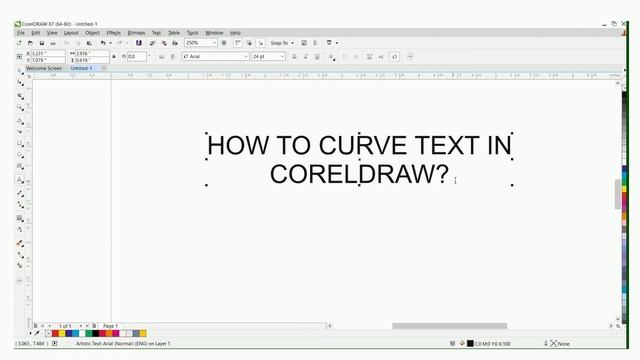This screenshot has width=640, height=360.
Task: Click the Import icon in the toolbar
Action: pyautogui.click(x=152, y=43)
